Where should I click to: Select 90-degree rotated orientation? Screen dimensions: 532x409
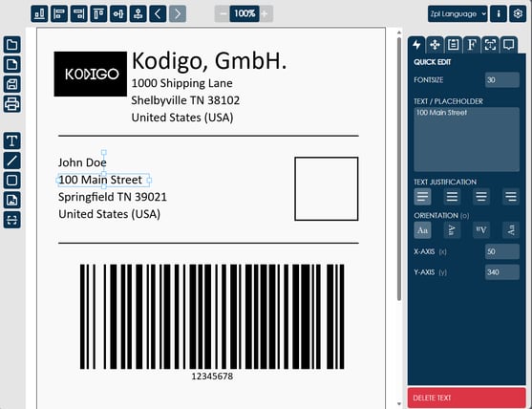point(452,230)
